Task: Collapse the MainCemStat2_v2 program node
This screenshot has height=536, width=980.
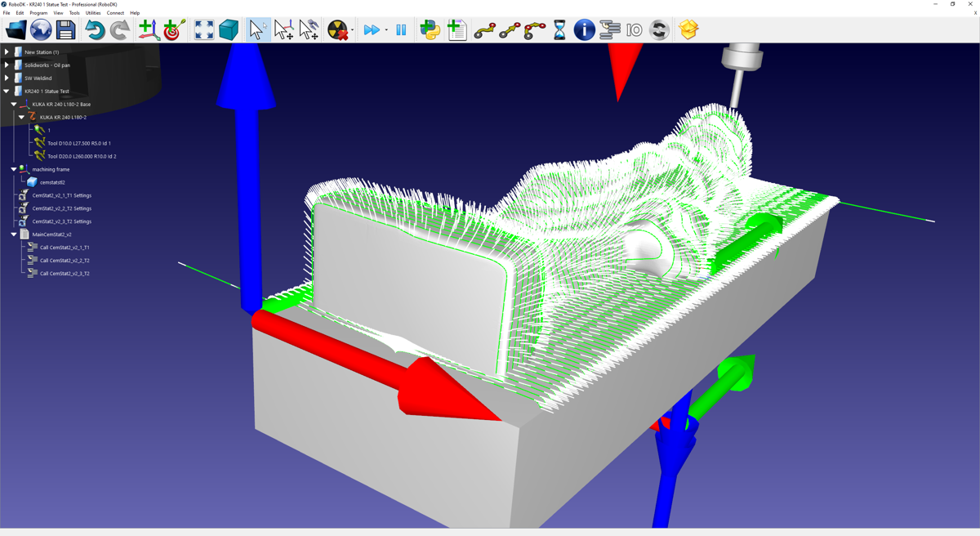Action: [14, 234]
